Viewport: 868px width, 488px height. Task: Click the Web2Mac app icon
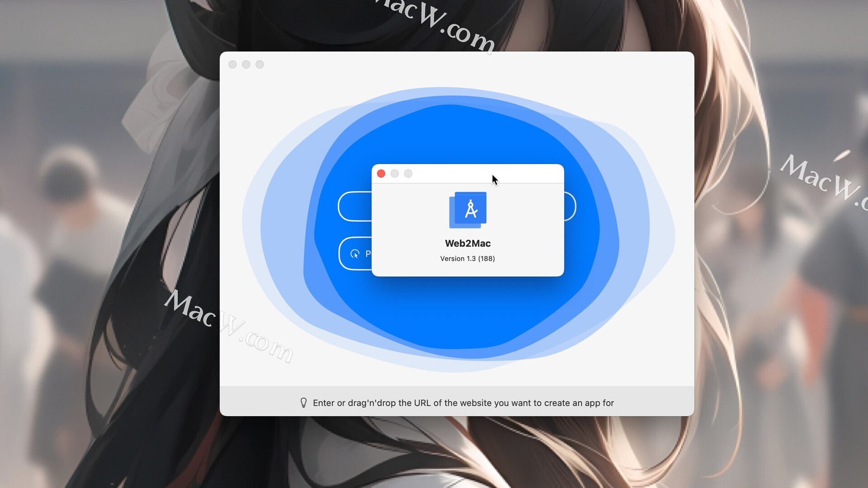tap(468, 210)
